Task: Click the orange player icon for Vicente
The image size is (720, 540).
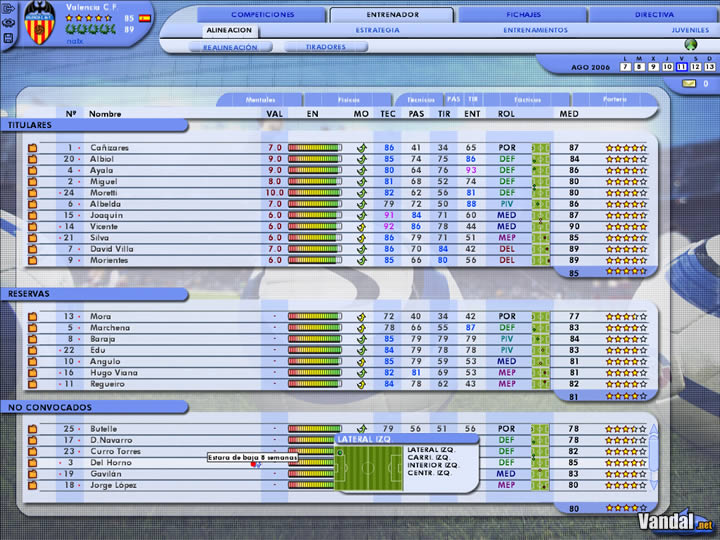Action: (33, 226)
